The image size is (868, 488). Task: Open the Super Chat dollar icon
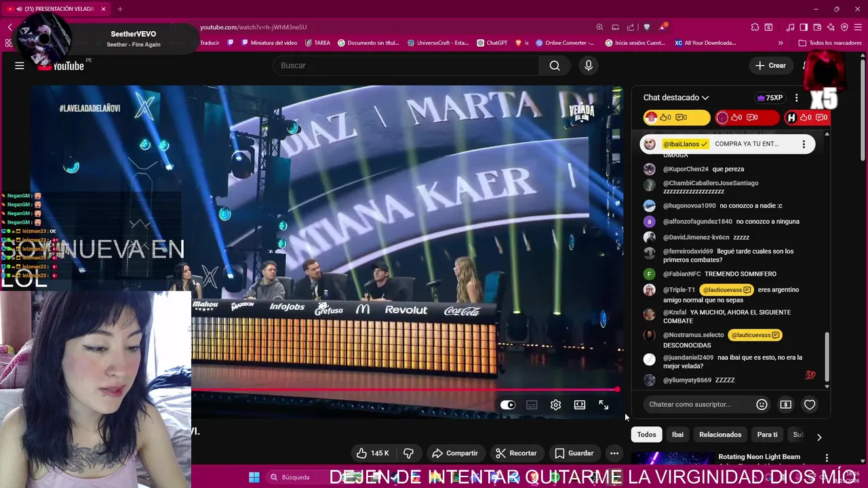click(x=785, y=405)
